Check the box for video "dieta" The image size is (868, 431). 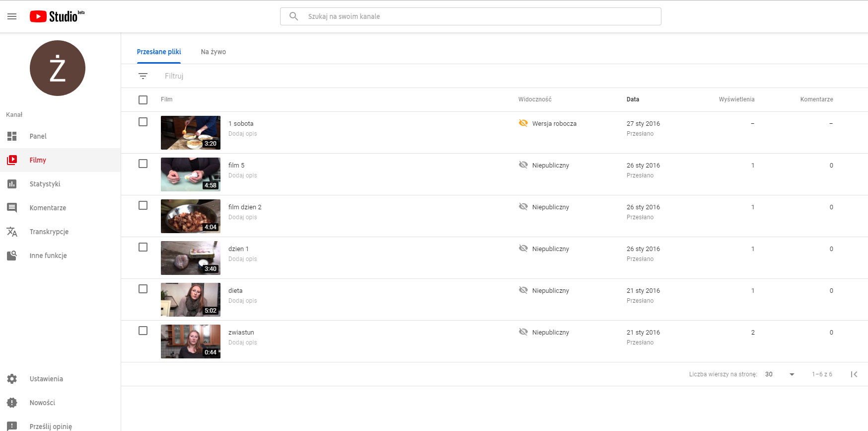pos(143,289)
